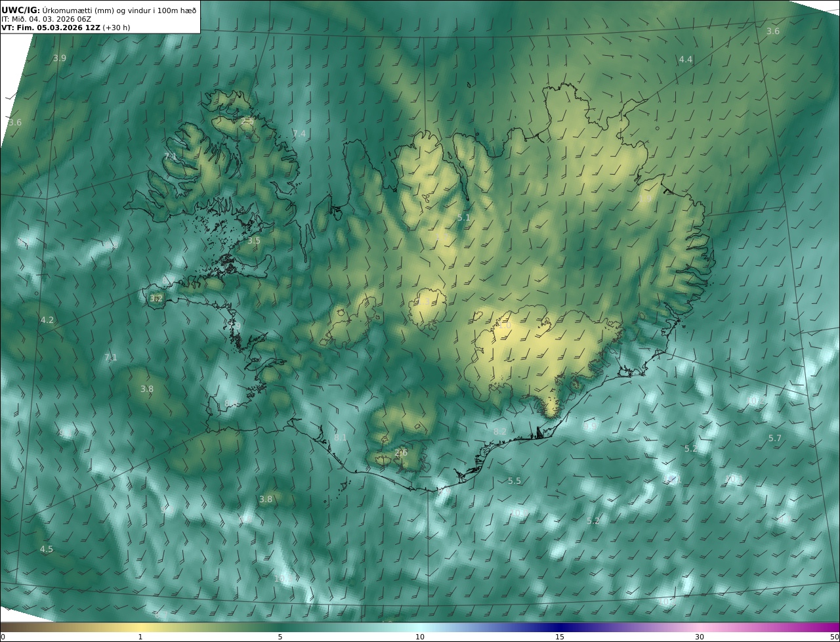Click the '7.4' value label on map
The width and height of the screenshot is (840, 642).
299,134
